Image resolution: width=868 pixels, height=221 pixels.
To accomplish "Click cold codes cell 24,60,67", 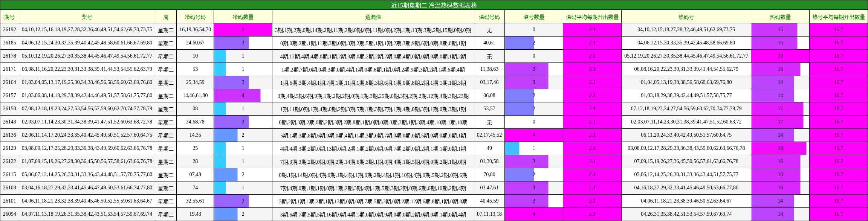I will 195,43.
